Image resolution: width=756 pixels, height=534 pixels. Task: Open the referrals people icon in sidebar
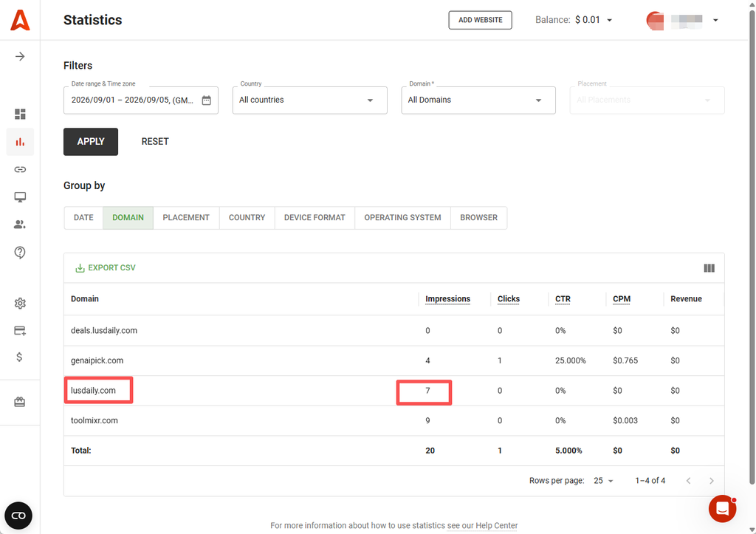pos(20,225)
